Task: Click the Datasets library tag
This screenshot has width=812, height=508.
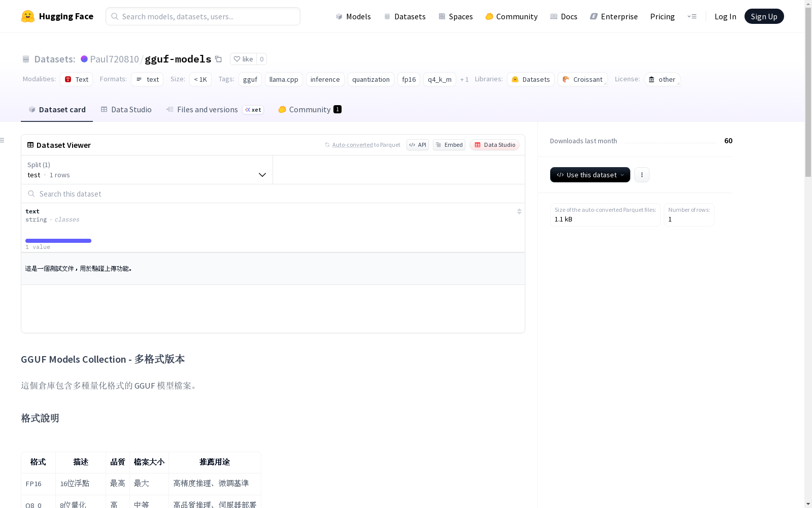Action: point(531,79)
